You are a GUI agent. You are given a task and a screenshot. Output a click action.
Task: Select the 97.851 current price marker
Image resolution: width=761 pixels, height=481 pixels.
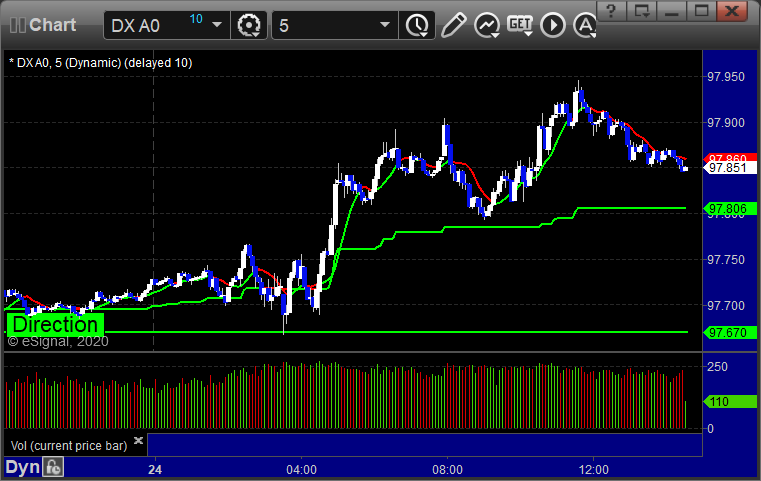[730, 168]
